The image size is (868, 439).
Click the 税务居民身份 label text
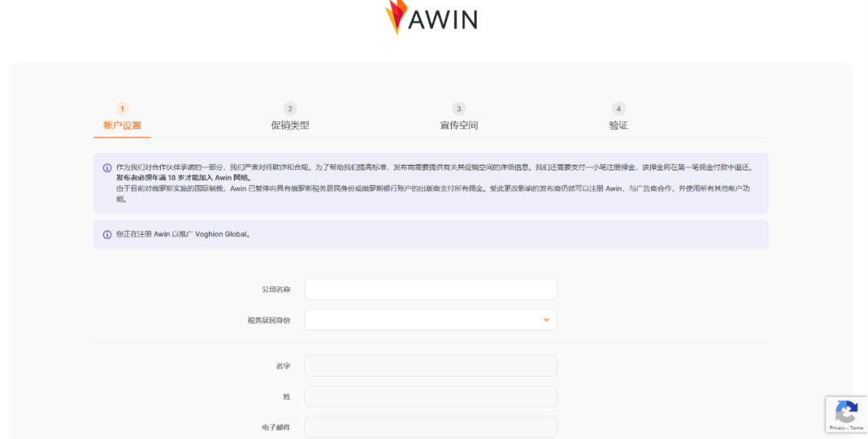point(269,321)
